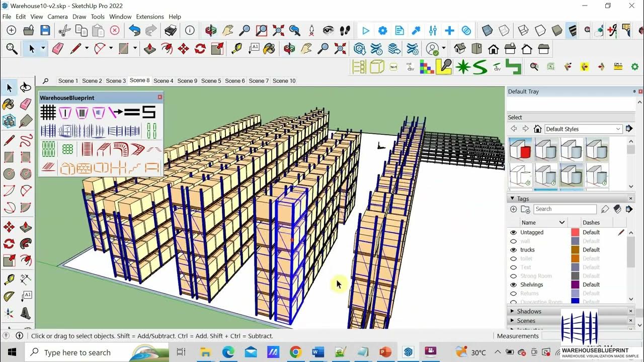The image size is (644, 362).
Task: Select the Offset tool in top toolbar
Action: click(x=167, y=49)
